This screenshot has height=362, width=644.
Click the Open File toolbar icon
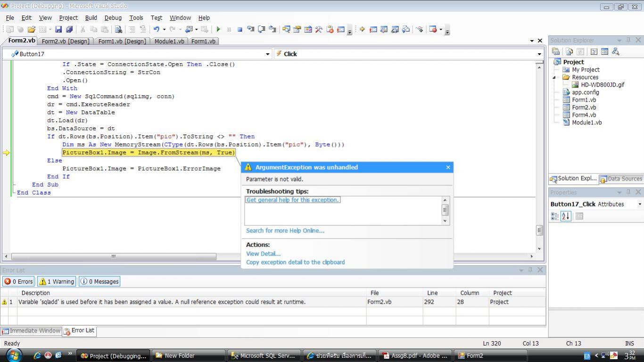(x=31, y=29)
